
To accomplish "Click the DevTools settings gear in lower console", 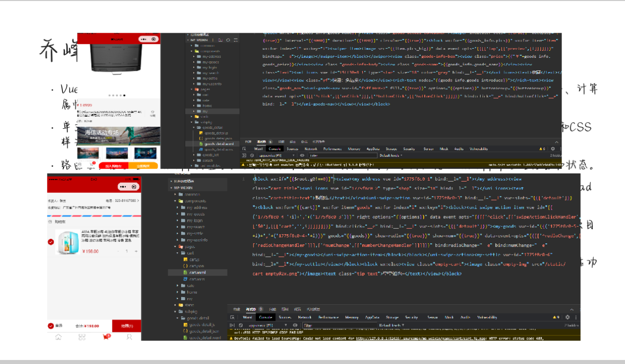I will point(568,317).
